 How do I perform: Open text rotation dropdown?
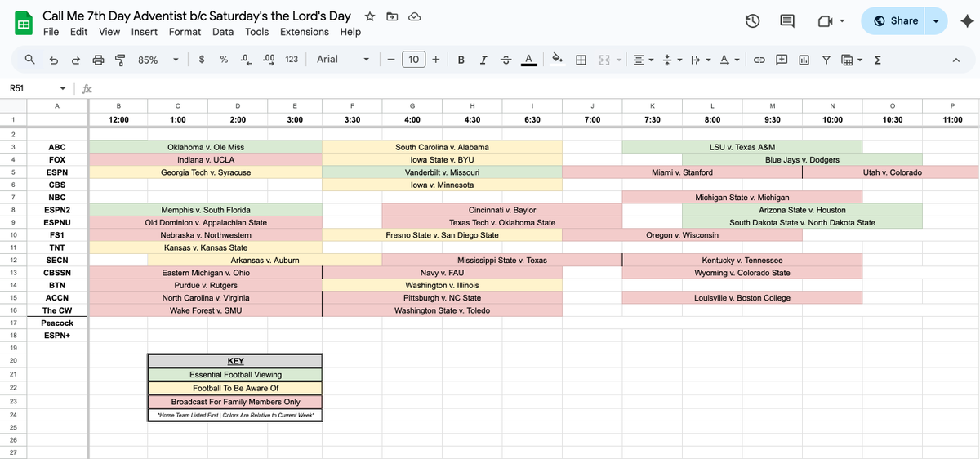(728, 59)
